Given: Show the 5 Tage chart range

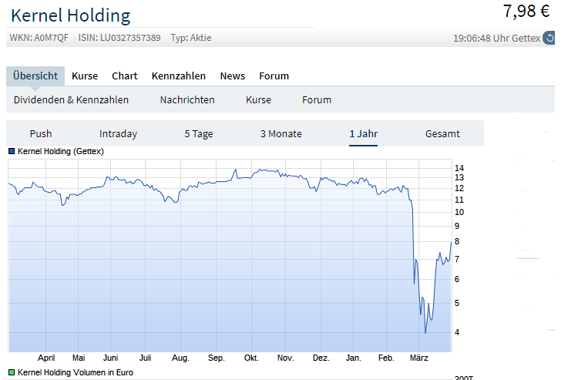Looking at the screenshot, I should 198,134.
